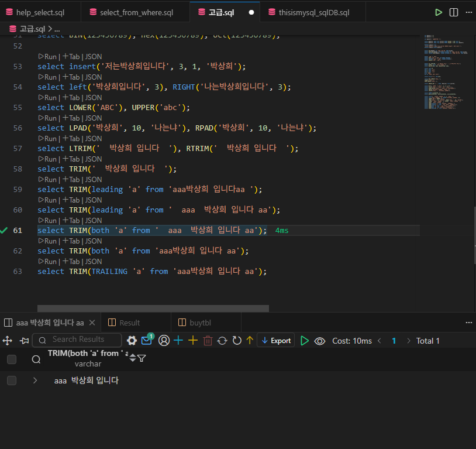Click JSON above line 59 TRIM leading query
Viewport: 476px width, 449px height.
point(94,180)
